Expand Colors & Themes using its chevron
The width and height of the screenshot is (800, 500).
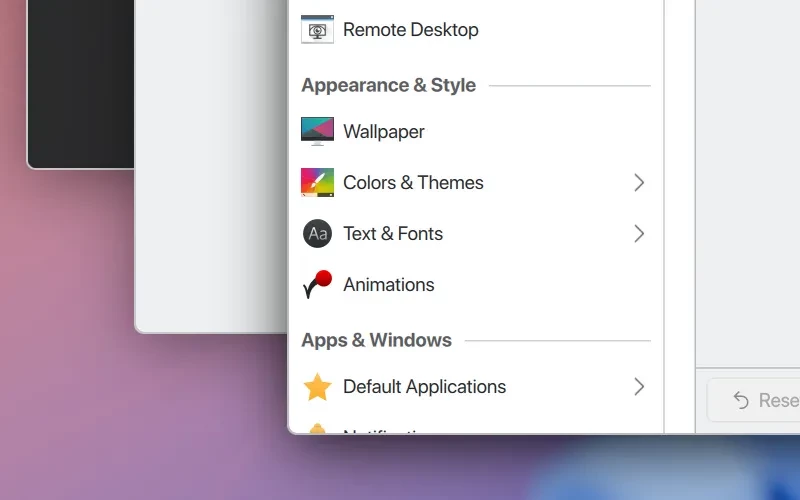tap(639, 183)
